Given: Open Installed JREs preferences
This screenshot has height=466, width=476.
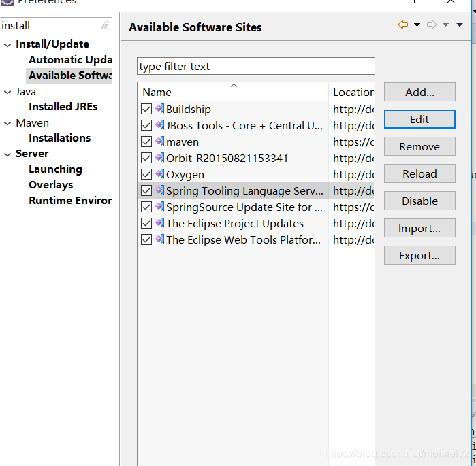Looking at the screenshot, I should 63,107.
